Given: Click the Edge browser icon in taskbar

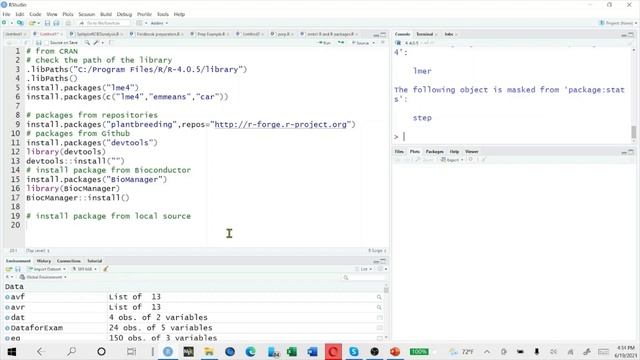Looking at the screenshot, I should coord(250,351).
